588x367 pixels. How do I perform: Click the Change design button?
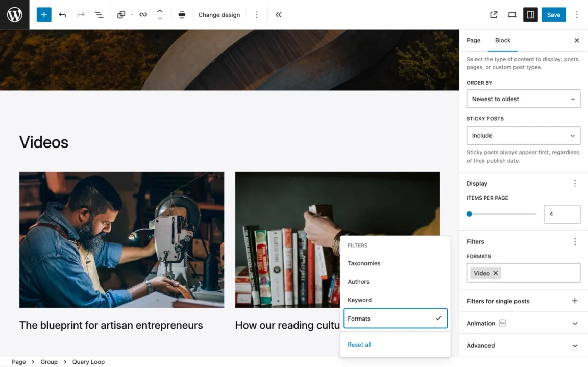pyautogui.click(x=219, y=15)
